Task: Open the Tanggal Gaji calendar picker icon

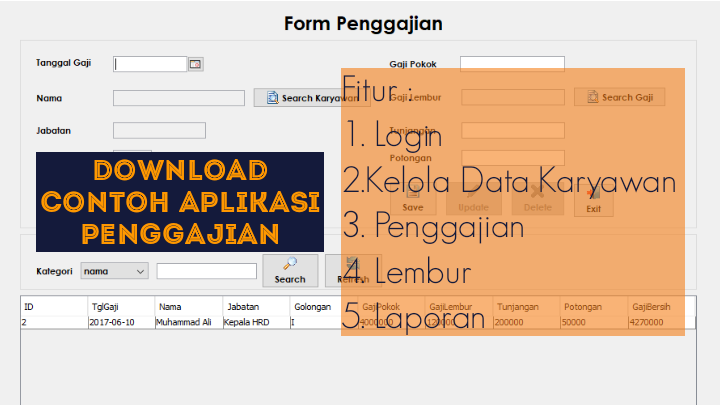Action: pos(196,64)
